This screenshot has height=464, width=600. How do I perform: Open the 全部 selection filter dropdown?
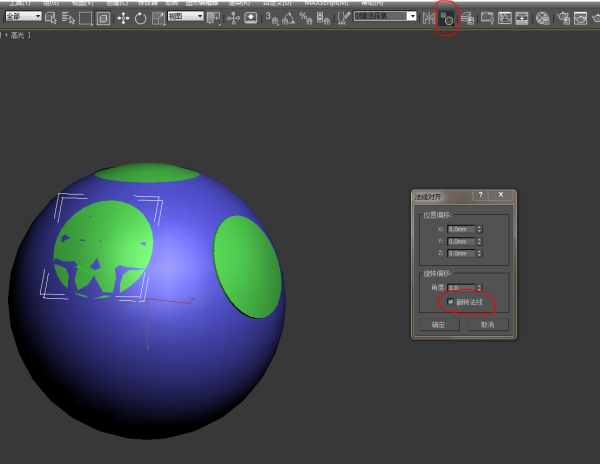[x=23, y=16]
